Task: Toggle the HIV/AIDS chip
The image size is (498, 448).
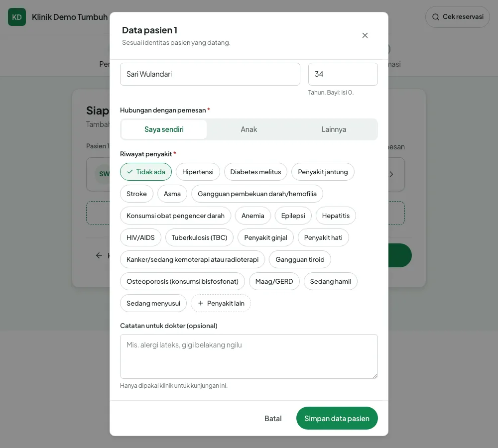Action: pos(140,237)
